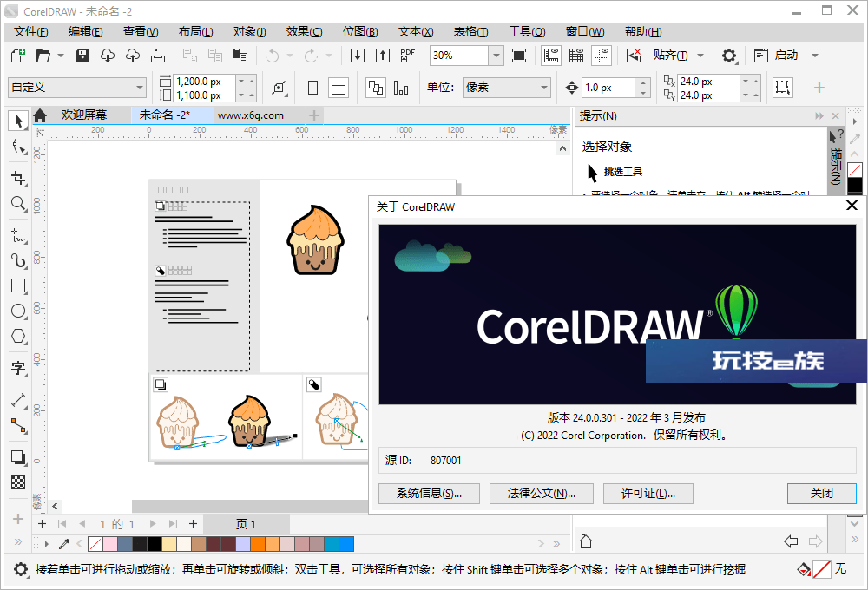868x590 pixels.
Task: Select the Text tool
Action: 18,368
